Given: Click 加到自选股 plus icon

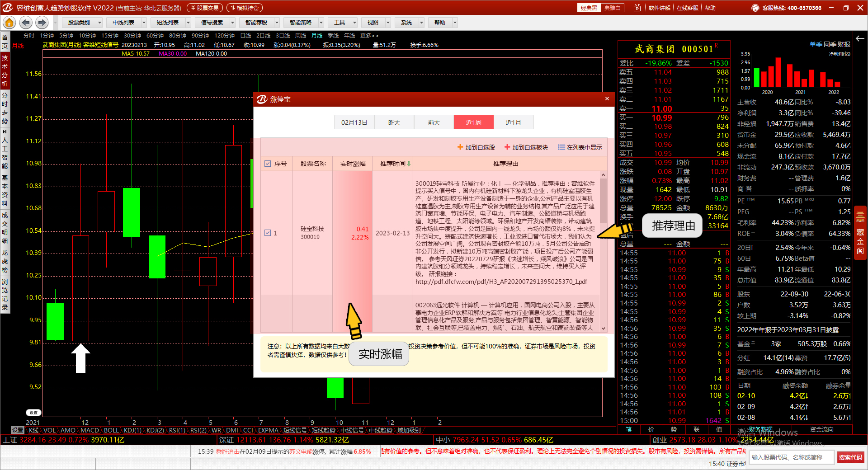Looking at the screenshot, I should 460,147.
